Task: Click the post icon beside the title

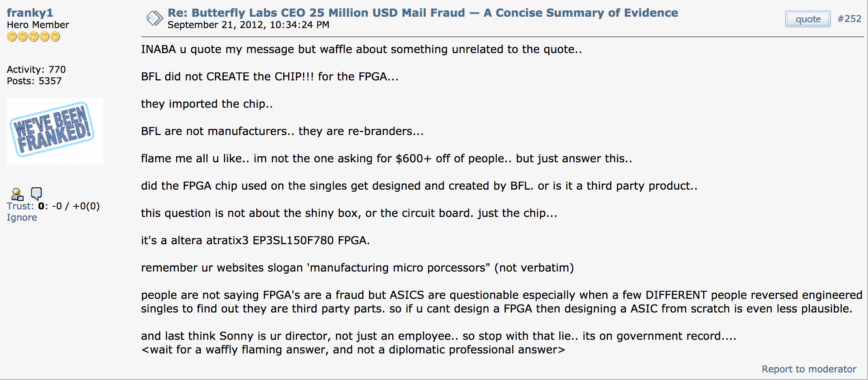Action: (154, 18)
